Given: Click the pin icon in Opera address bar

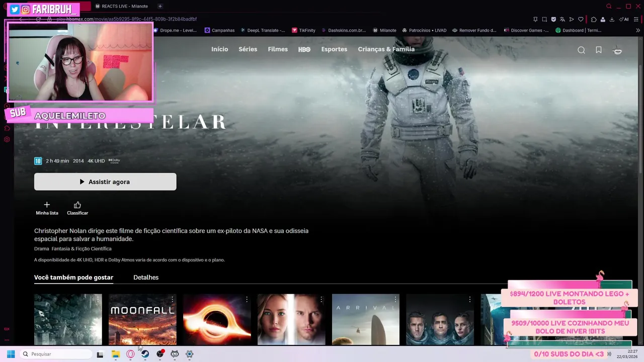Looking at the screenshot, I should 535,19.
